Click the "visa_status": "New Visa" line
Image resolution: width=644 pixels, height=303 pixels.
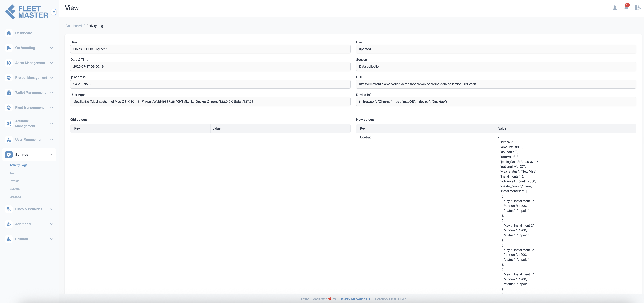click(x=519, y=171)
